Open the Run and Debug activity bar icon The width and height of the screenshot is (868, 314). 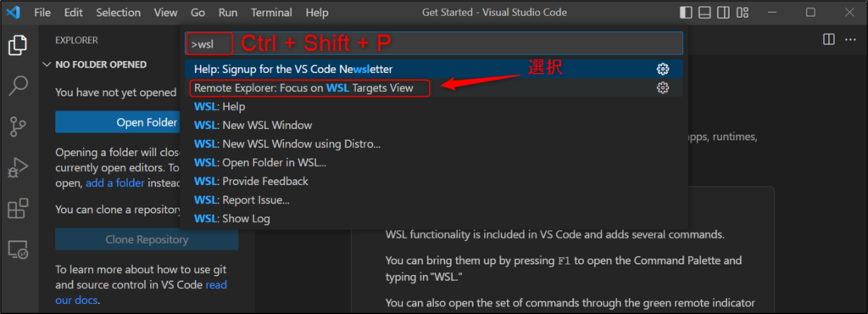19,168
